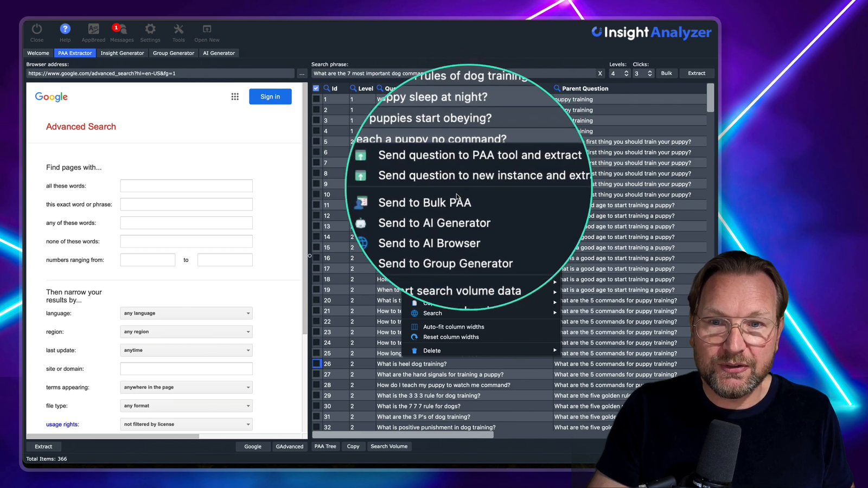The image size is (868, 488).
Task: Open the Settings gear icon
Action: click(x=150, y=29)
